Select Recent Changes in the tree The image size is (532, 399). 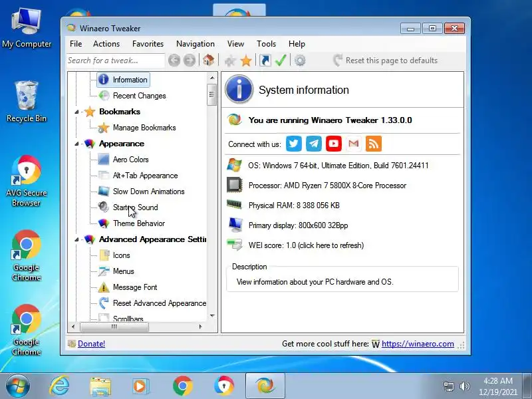139,96
